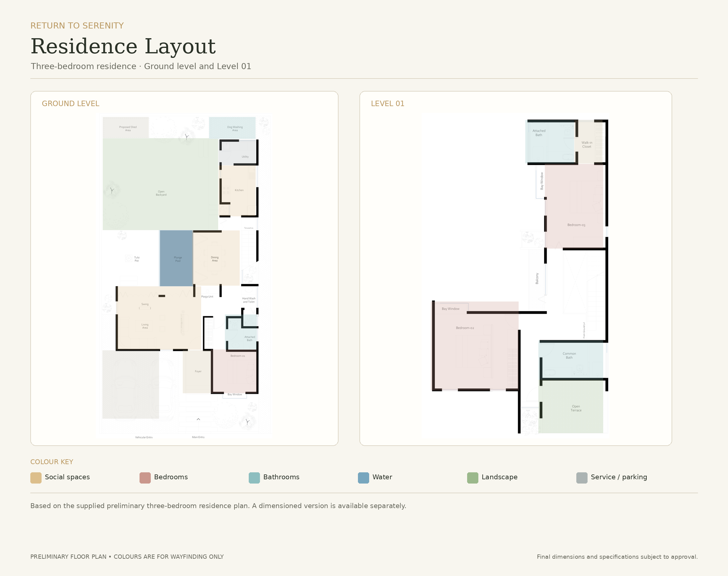The height and width of the screenshot is (576, 728).
Task: Click the 'LEVEL 01' panel label
Action: tap(388, 104)
